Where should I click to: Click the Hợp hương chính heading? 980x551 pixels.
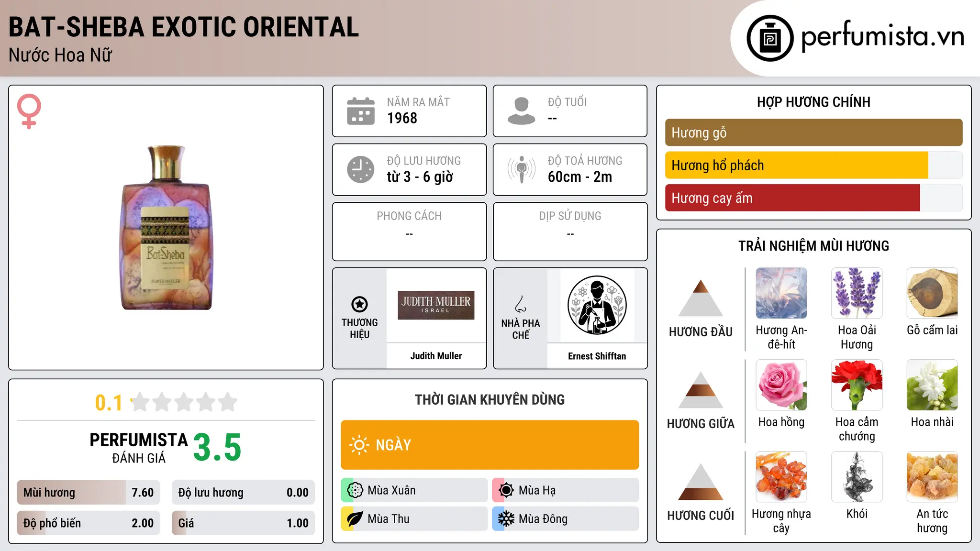coord(813,102)
